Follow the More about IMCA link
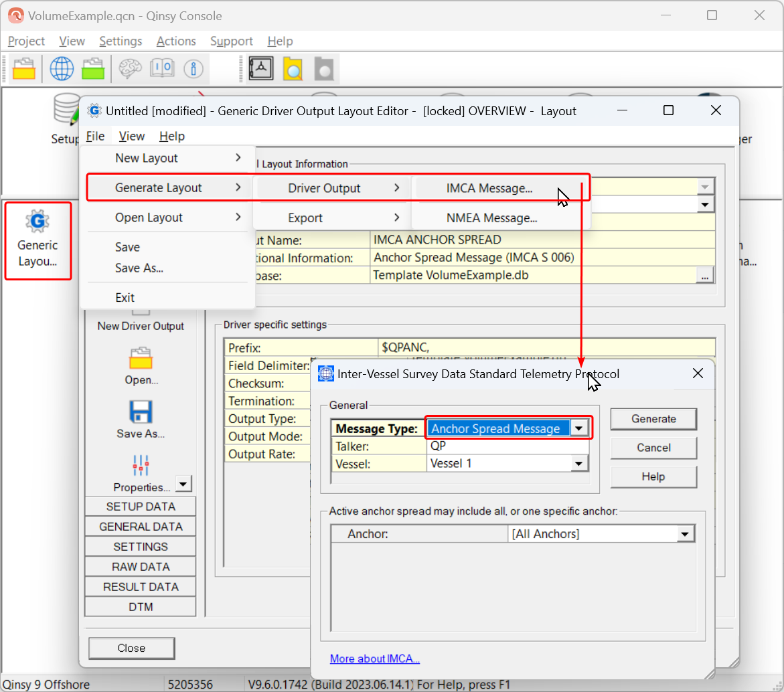784x692 pixels. [x=375, y=659]
